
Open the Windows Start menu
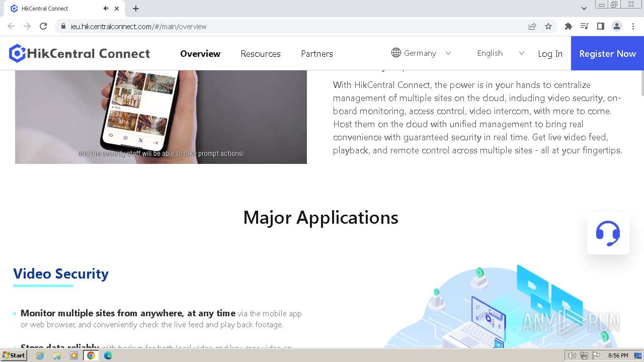click(x=14, y=355)
